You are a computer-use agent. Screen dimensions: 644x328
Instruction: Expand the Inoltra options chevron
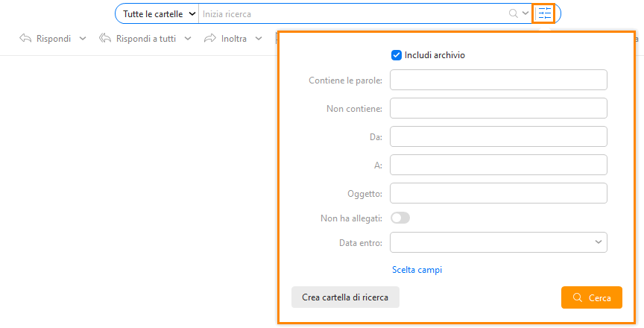pos(259,39)
